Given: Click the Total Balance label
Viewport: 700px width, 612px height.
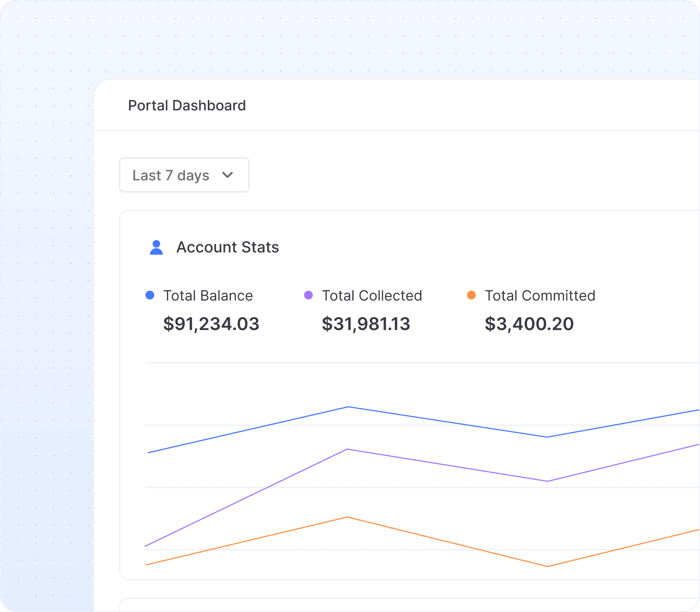Looking at the screenshot, I should [x=208, y=295].
